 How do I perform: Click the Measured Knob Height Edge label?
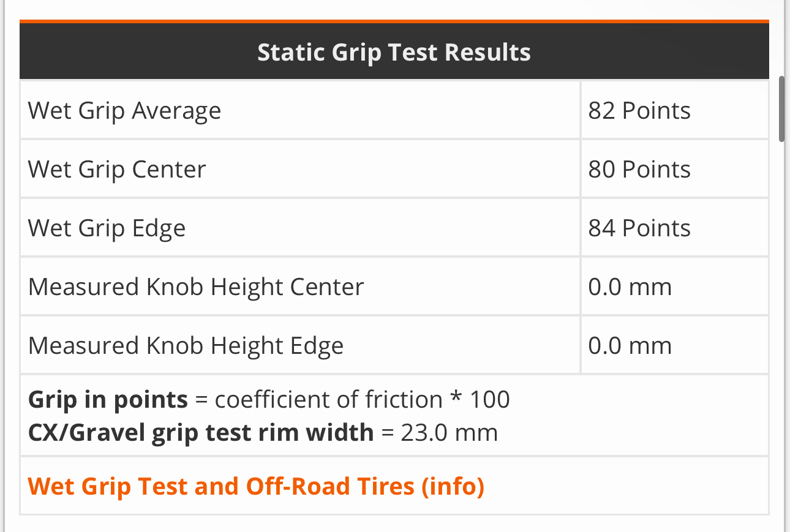186,346
